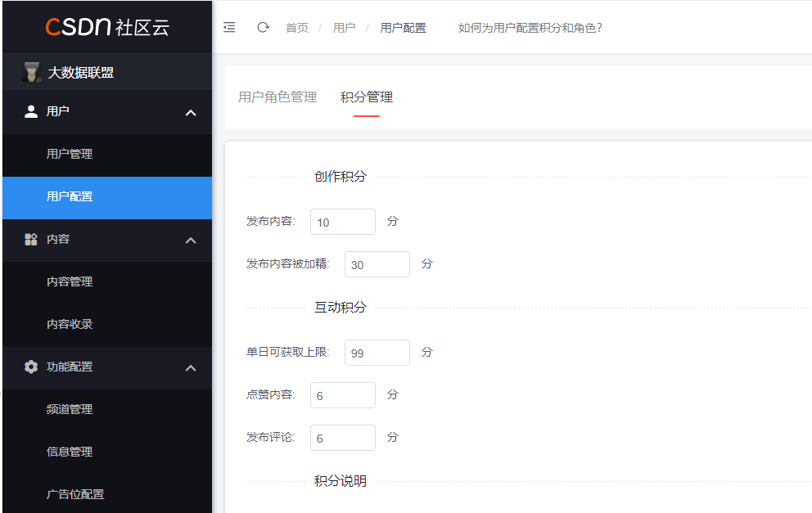Collapse the 用户 menu section chevron
812x513 pixels.
(x=191, y=112)
